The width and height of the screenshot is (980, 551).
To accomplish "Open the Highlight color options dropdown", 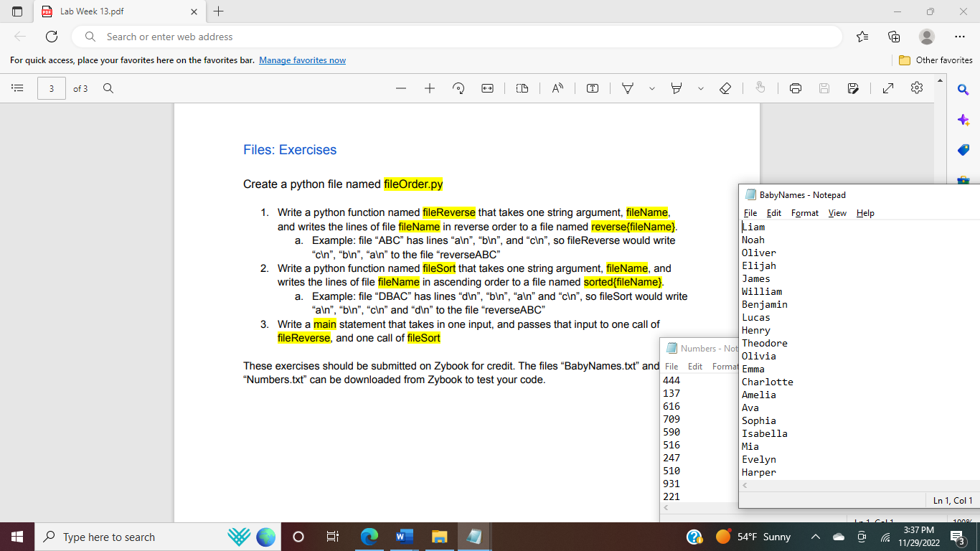I will 701,88.
